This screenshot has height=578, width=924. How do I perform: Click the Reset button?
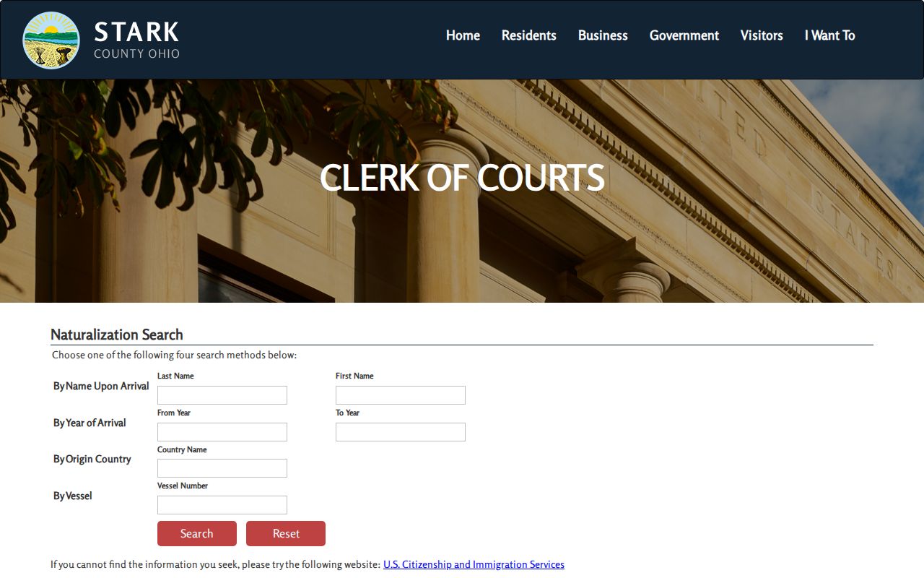pos(286,533)
